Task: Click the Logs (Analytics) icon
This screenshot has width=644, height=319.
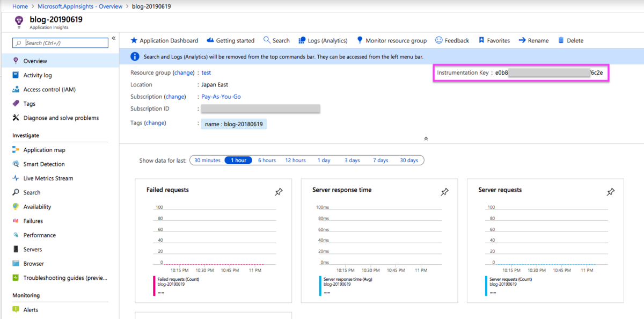Action: click(x=302, y=40)
